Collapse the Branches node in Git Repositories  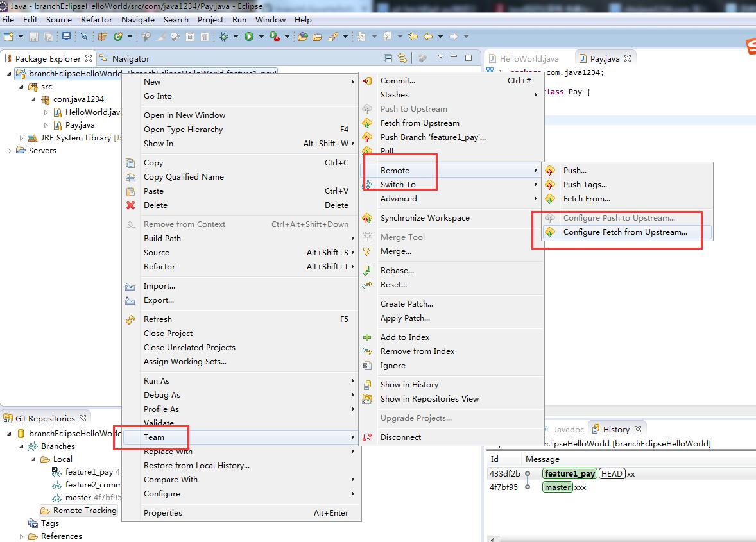click(x=21, y=446)
